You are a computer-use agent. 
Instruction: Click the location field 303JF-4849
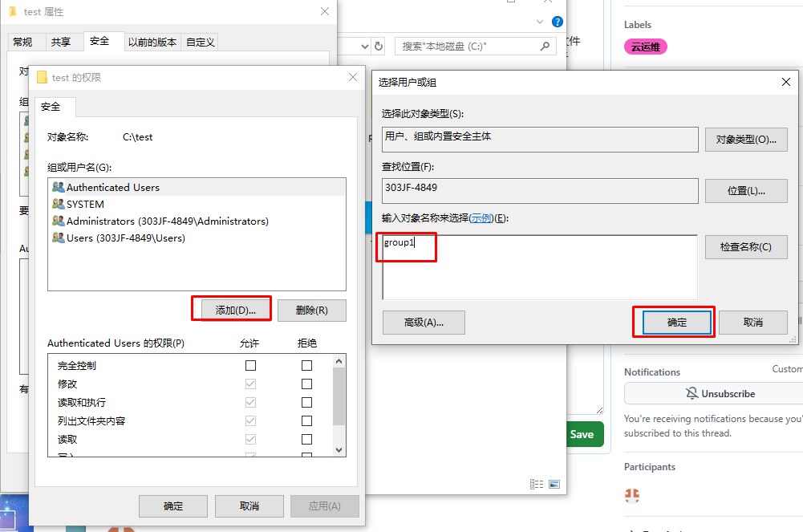tap(540, 190)
